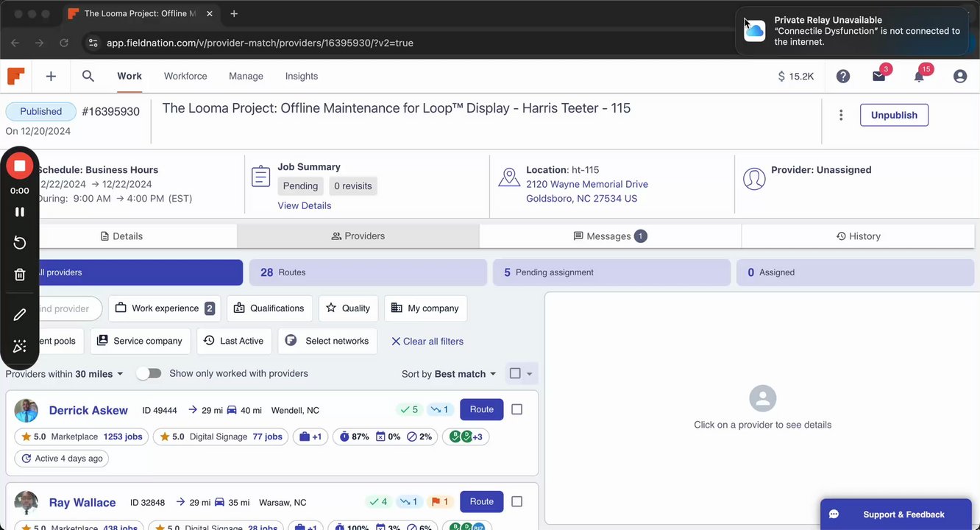Click Derrick Askew's green badges +3 chip
The image size is (980, 530).
466,437
